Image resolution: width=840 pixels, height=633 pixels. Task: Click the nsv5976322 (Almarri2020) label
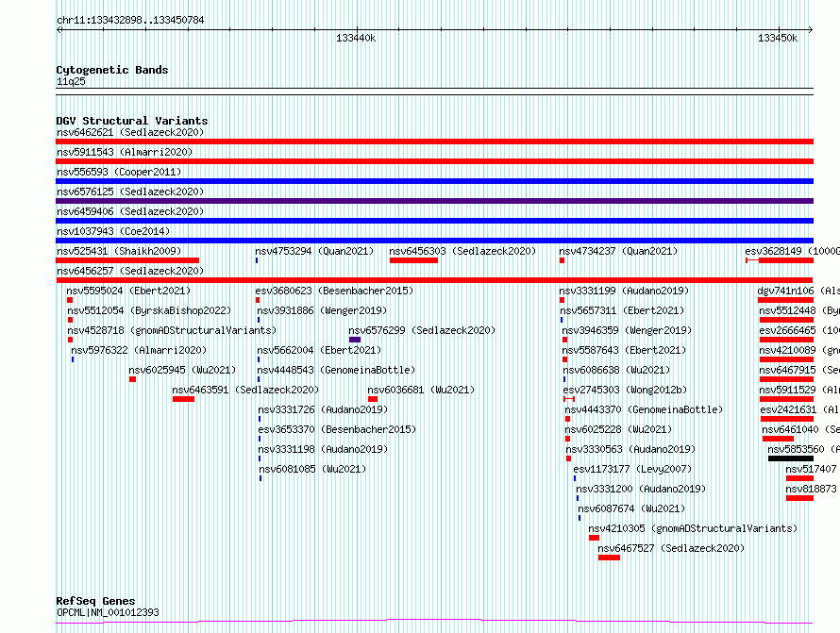click(x=139, y=350)
